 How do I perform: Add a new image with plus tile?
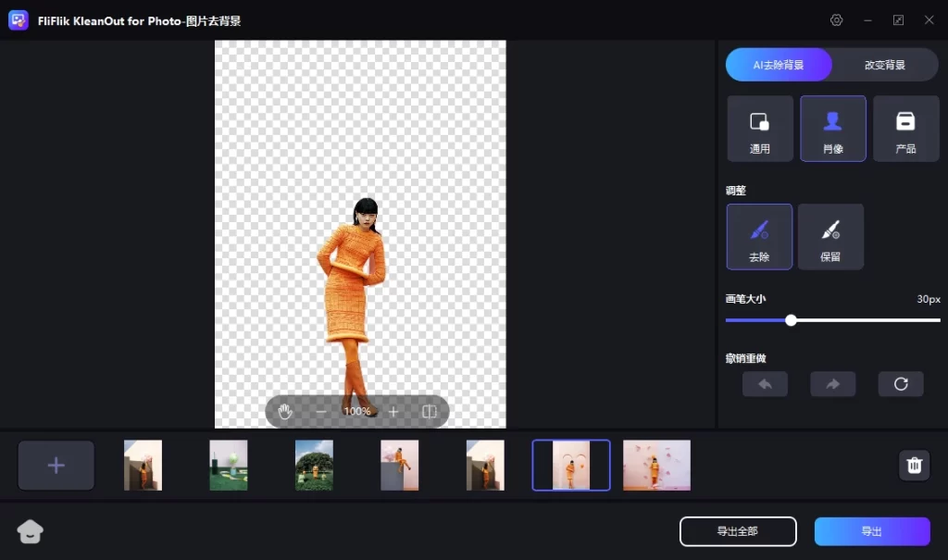(56, 465)
